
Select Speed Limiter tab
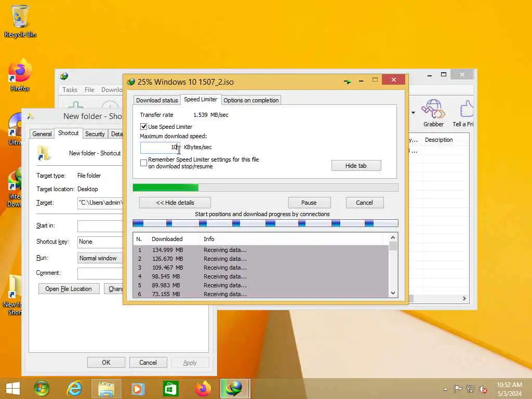[201, 99]
